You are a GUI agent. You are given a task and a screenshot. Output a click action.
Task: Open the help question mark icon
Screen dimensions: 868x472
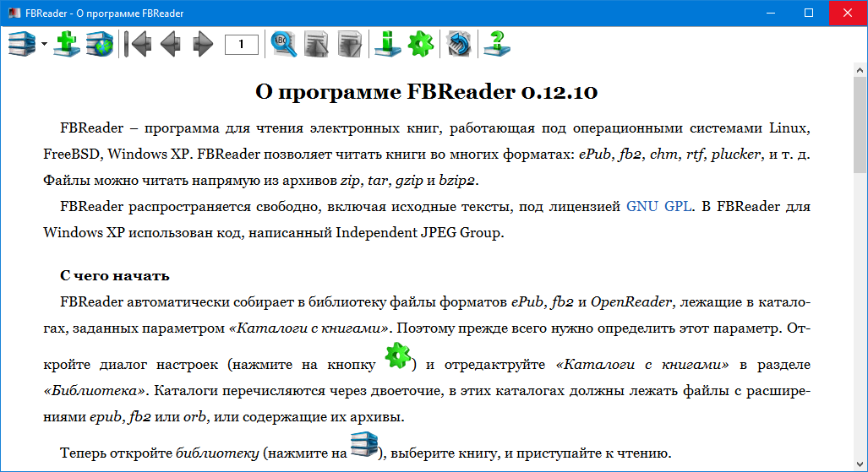497,44
